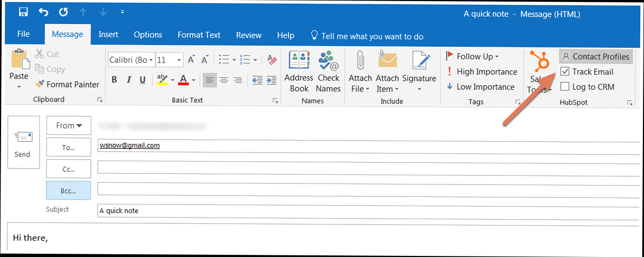The height and width of the screenshot is (257, 644).
Task: Click the Contact Profiles button
Action: click(x=595, y=56)
